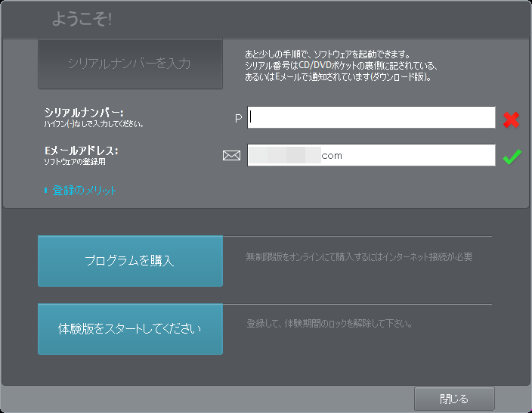Focus the シリアルナンバー input field
This screenshot has height=413, width=532.
click(x=372, y=117)
